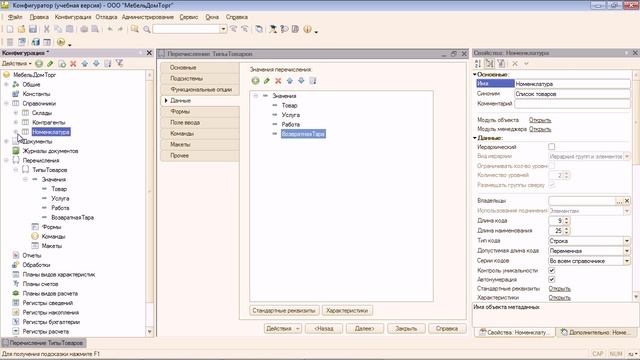Toggle Контроль уникальности checkbox
640x360 pixels.
pos(552,270)
